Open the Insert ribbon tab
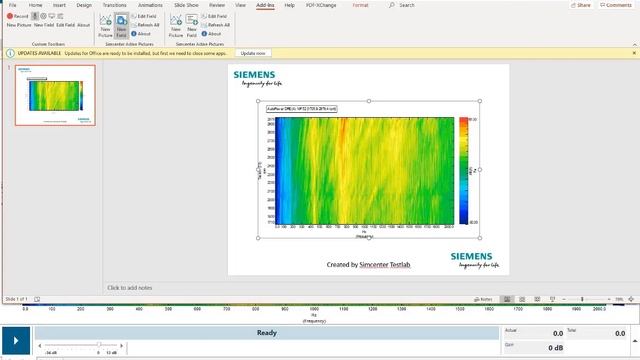 [x=59, y=5]
